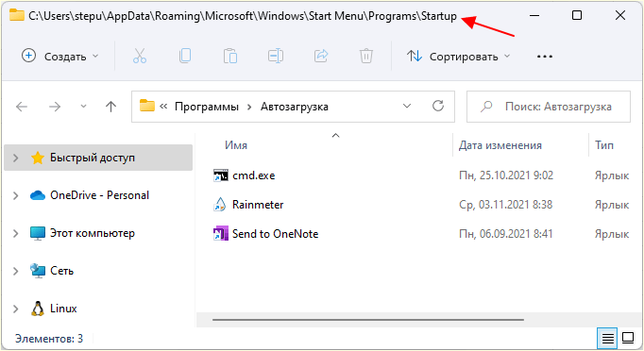
Task: Click cmd.exe date 25.10.2021 9:02
Action: 506,175
